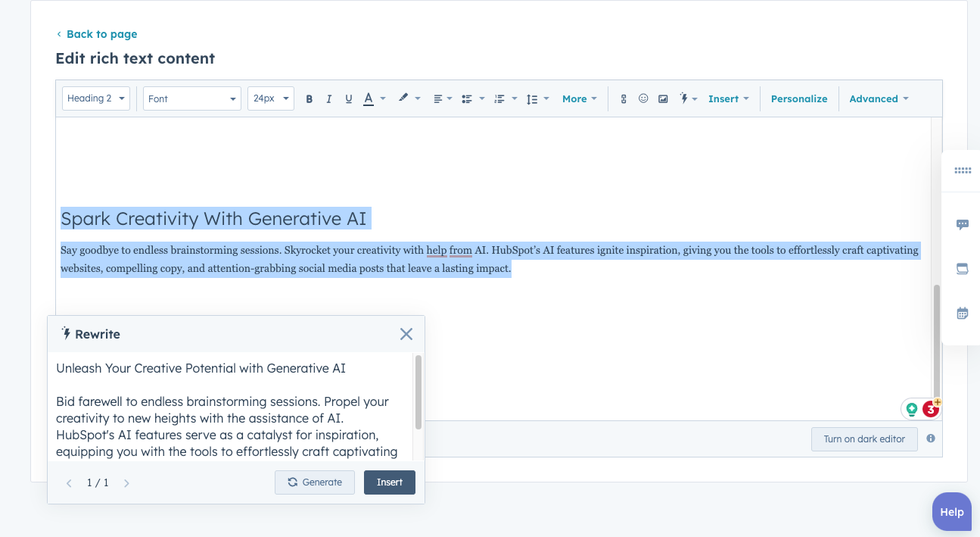The image size is (980, 537).
Task: Open the Font family dropdown
Action: point(191,98)
